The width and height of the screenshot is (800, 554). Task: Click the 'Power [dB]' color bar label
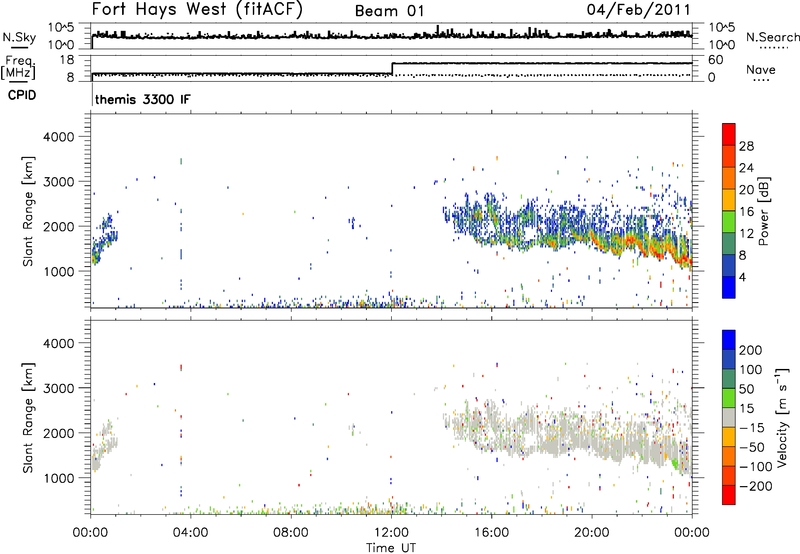[x=764, y=211]
